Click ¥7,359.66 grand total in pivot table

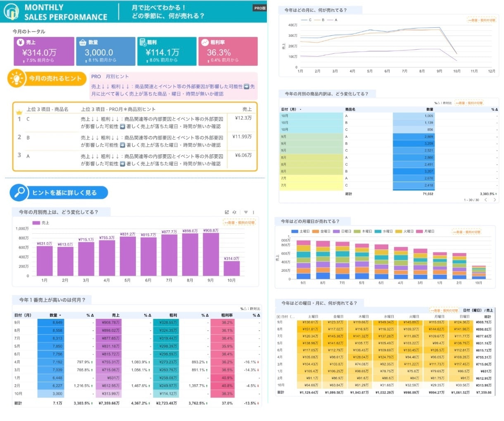pos(483,392)
